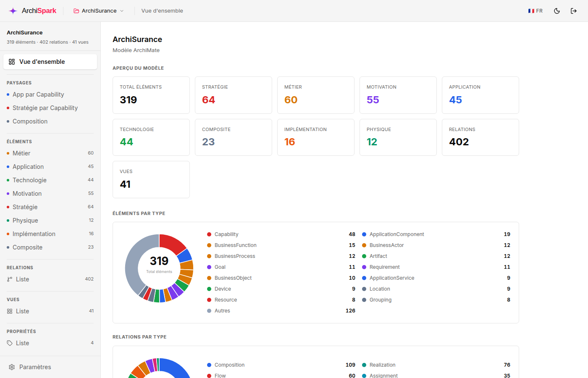The height and width of the screenshot is (378, 588).
Task: Open Vue d'ensemble in the sidebar
Action: (50, 62)
